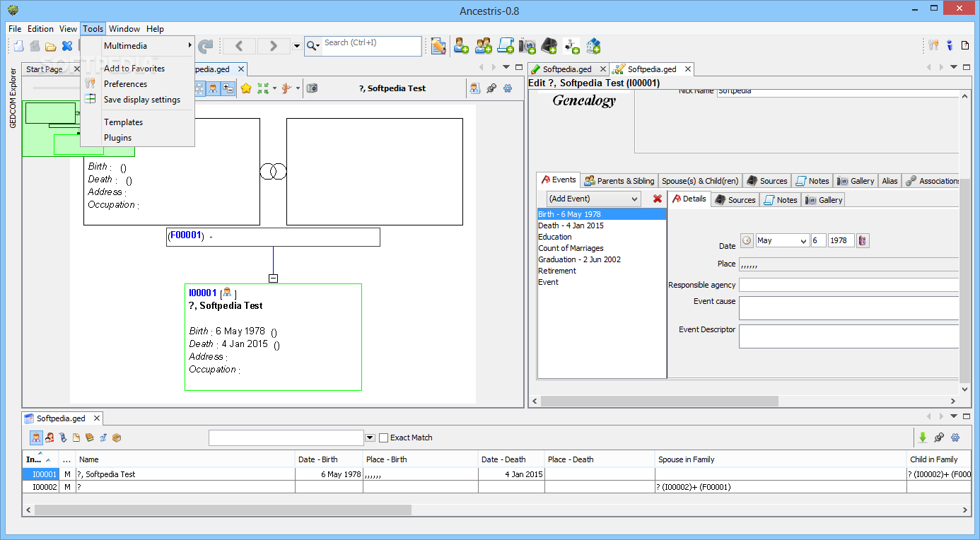Choose Templates in the Tools menu
This screenshot has height=540, width=980.
point(138,122)
